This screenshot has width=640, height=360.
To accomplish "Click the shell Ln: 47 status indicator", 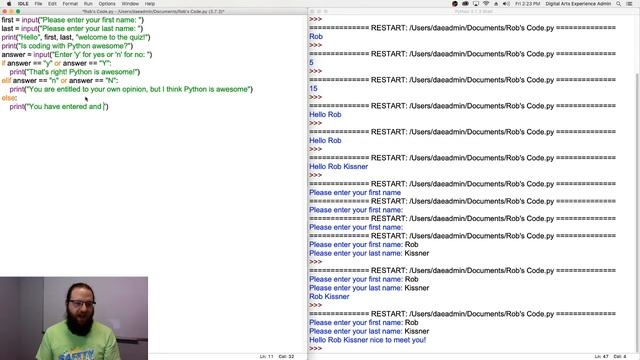I will point(601,357).
